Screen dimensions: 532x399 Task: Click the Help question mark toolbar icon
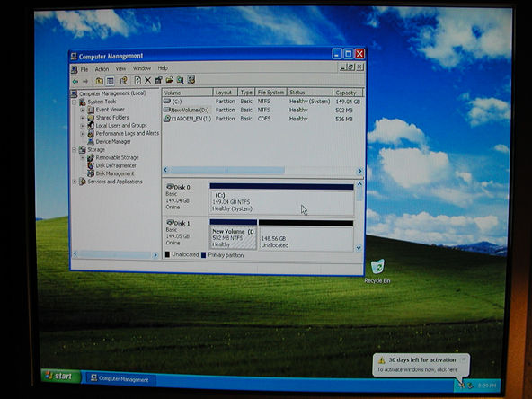click(123, 80)
